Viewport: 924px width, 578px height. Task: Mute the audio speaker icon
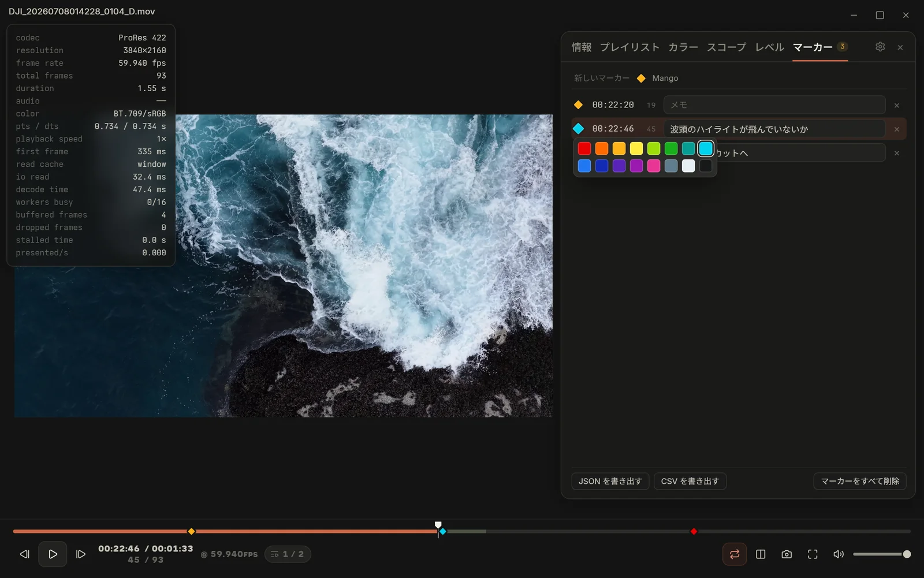pos(839,554)
